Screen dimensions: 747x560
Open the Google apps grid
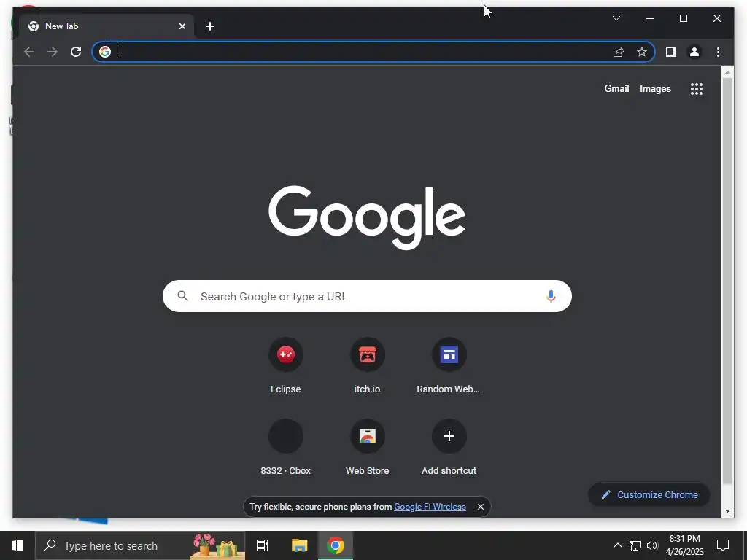pos(697,88)
